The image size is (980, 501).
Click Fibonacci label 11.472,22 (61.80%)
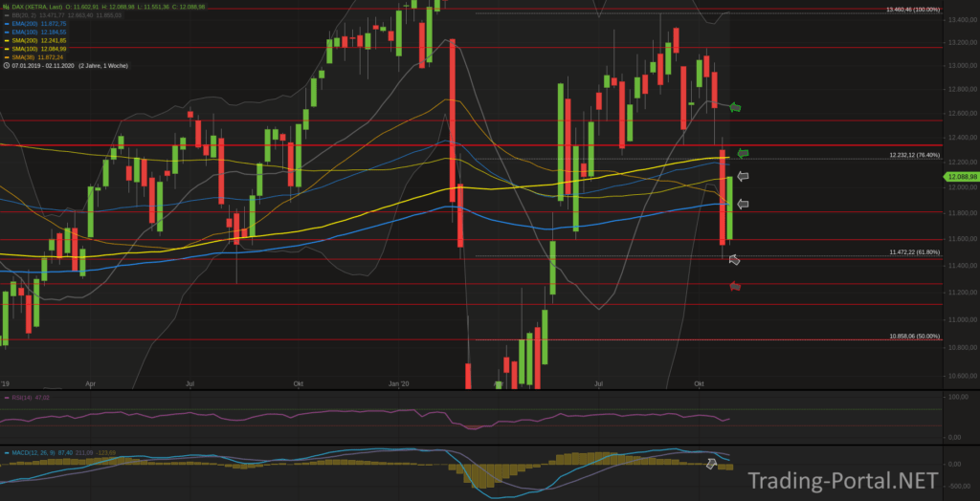pos(914,252)
